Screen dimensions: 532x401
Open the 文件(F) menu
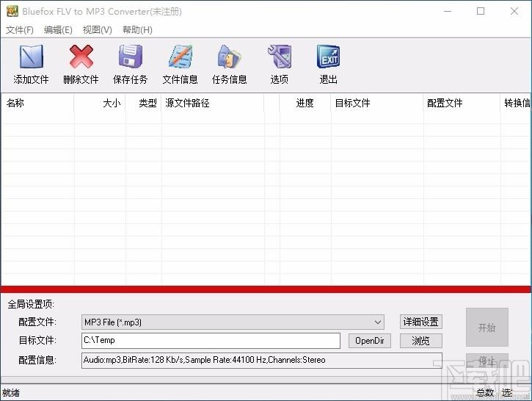coord(20,30)
